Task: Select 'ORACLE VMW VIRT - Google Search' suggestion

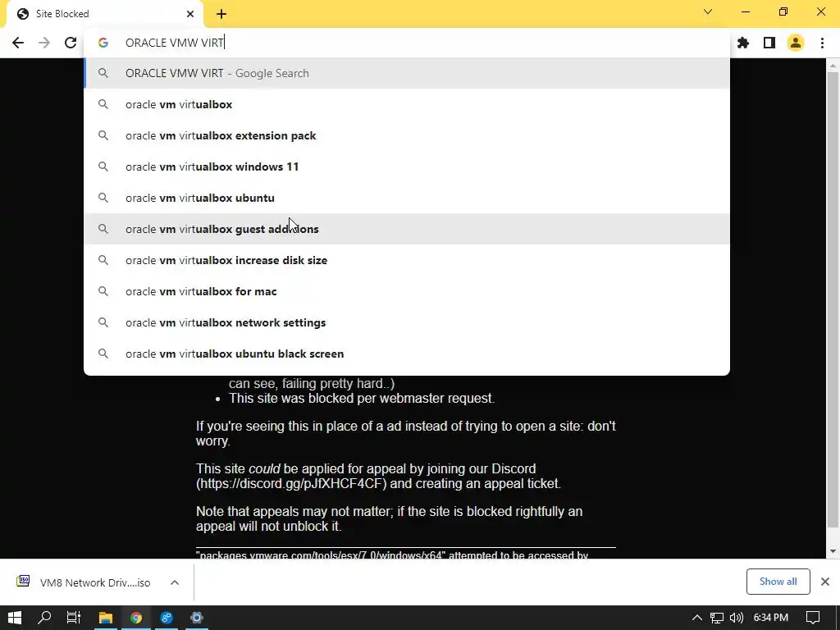Action: coord(407,73)
